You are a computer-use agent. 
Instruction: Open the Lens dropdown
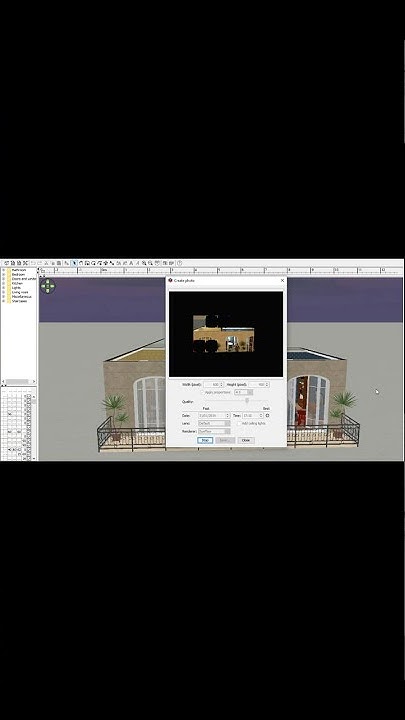pyautogui.click(x=214, y=423)
